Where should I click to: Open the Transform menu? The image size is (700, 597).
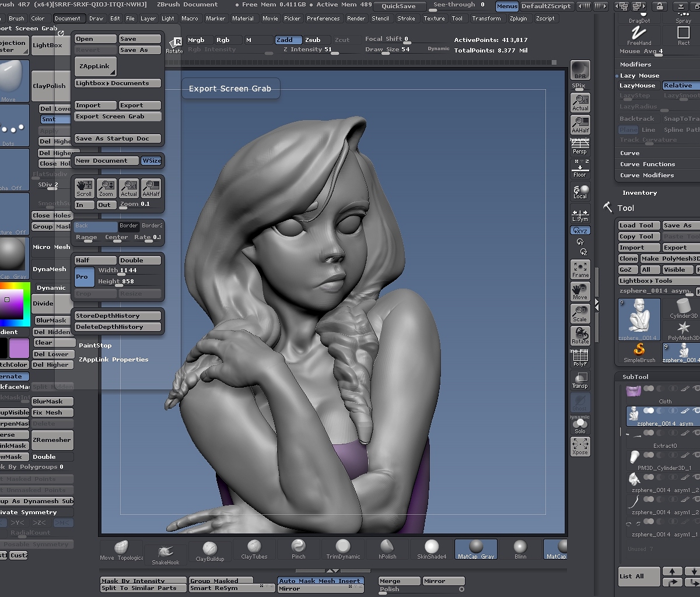click(486, 18)
